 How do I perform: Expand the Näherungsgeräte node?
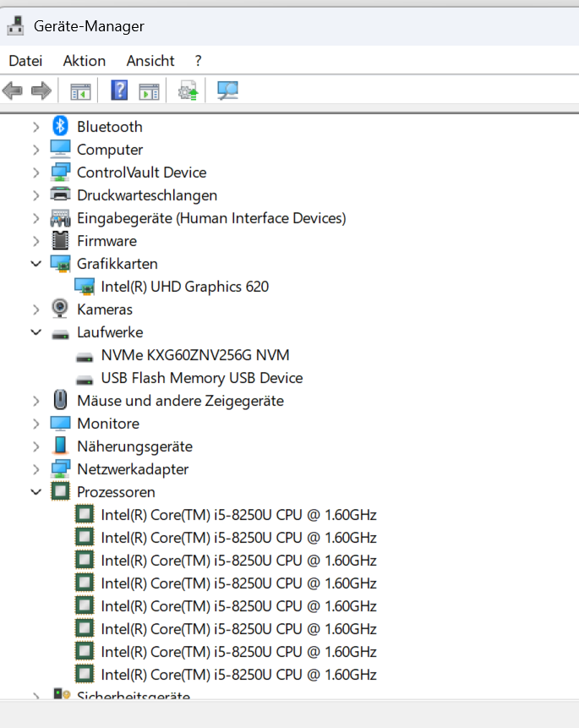36,446
